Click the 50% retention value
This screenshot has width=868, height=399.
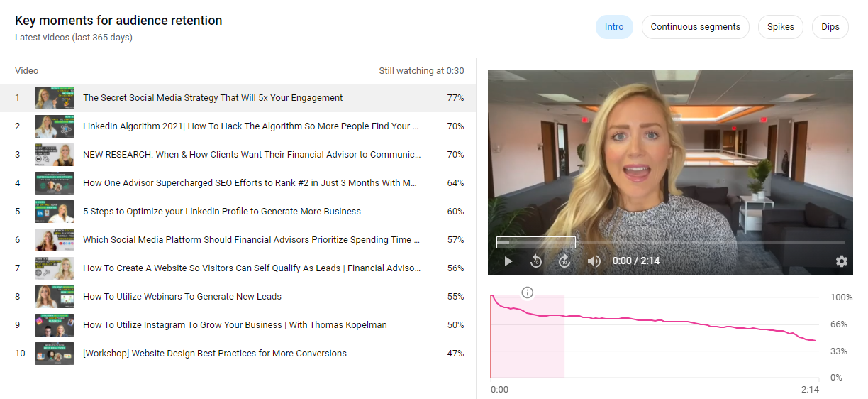(x=455, y=325)
